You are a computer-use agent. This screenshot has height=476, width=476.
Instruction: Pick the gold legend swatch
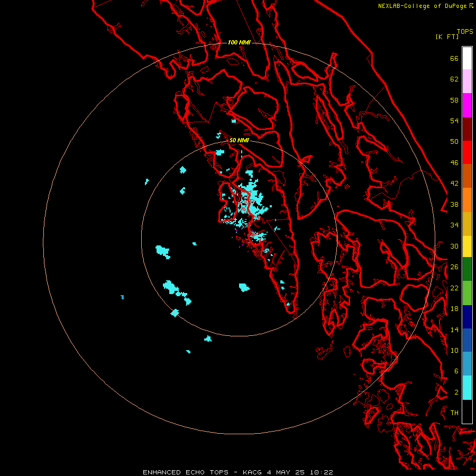pos(467,223)
